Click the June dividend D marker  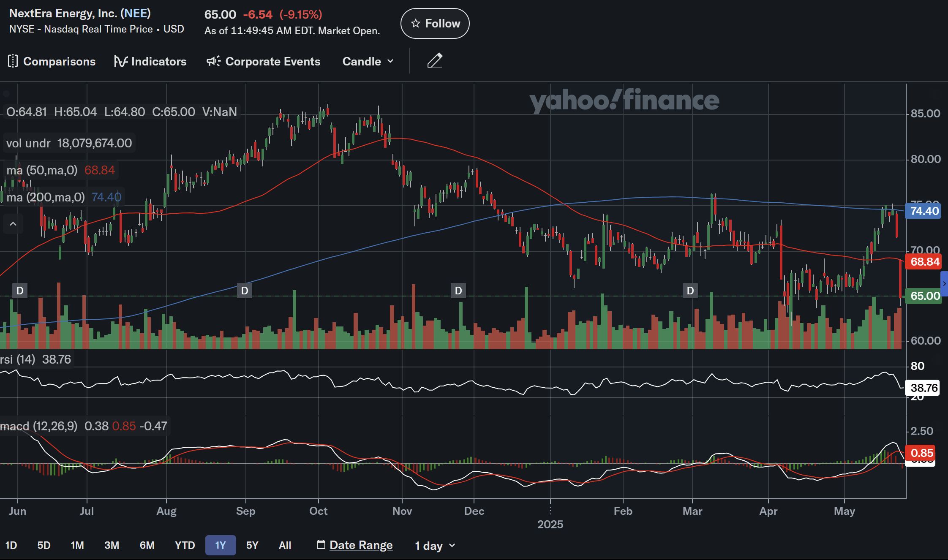click(20, 291)
